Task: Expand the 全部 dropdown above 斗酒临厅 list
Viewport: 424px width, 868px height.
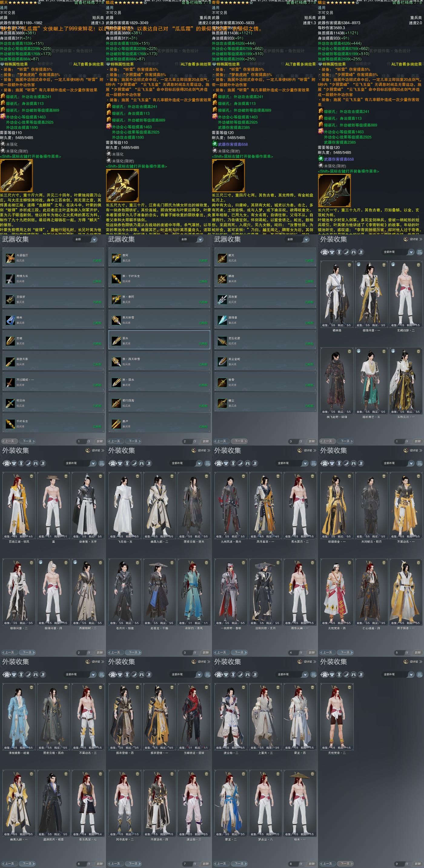Action: [x=86, y=239]
